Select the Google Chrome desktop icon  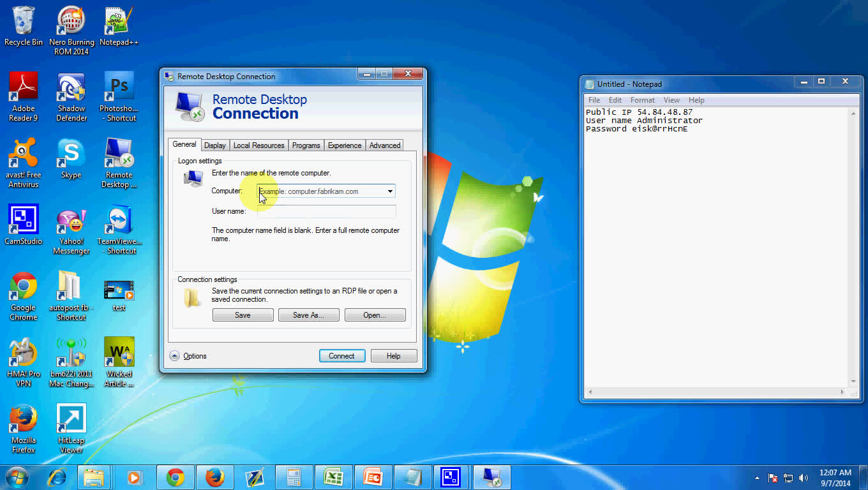[x=24, y=295]
